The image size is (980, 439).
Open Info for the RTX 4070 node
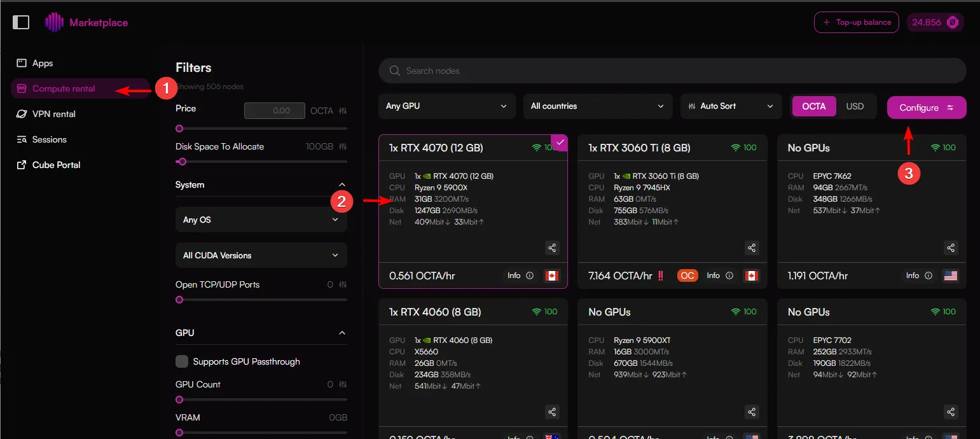pos(520,276)
